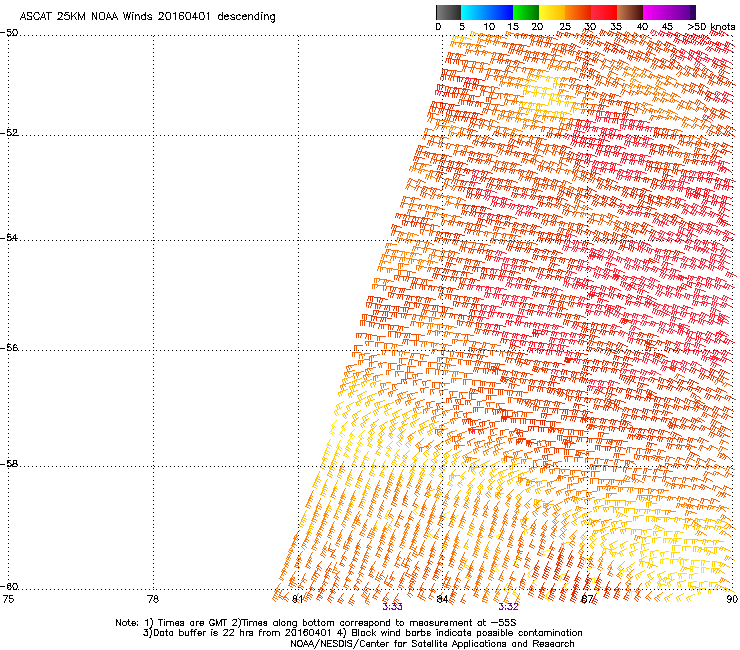Click the note 'Data buffer is 22 hrs'

204,633
